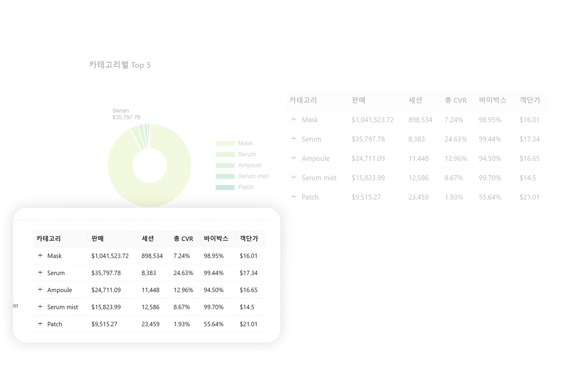This screenshot has width=588, height=375.
Task: Click the 바이박스 header in the small overlay card
Action: click(216, 239)
